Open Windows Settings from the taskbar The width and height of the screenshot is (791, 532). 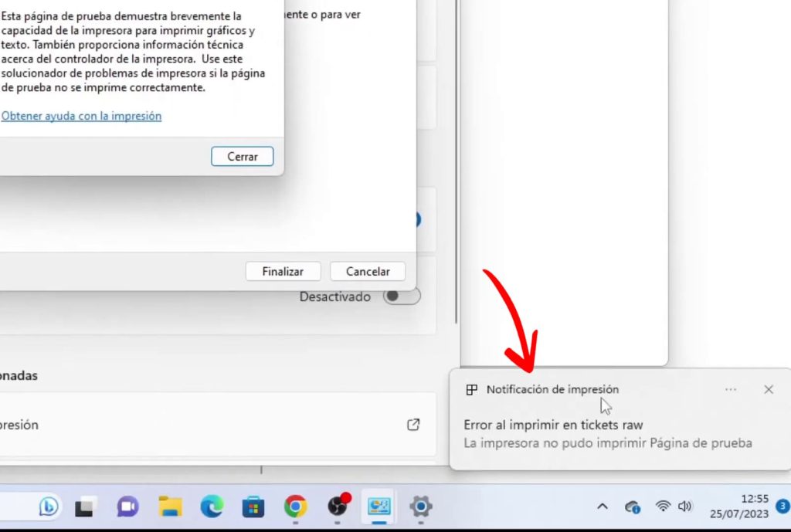421,507
